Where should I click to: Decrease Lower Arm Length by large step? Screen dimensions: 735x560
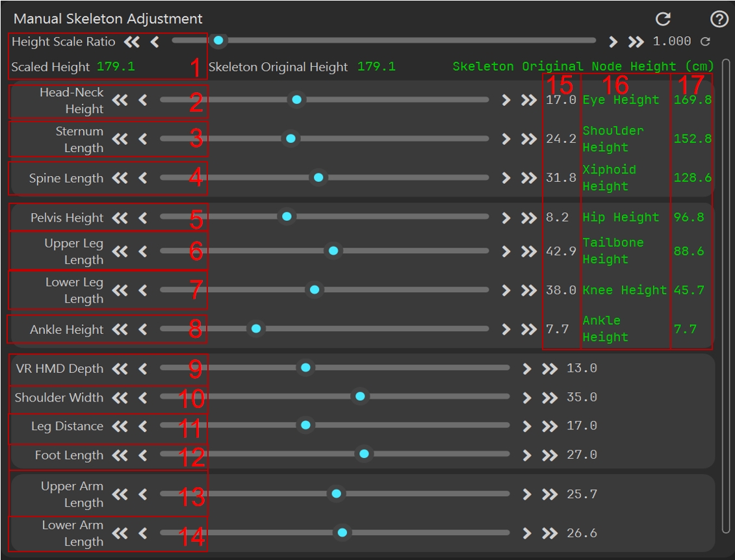pyautogui.click(x=120, y=533)
